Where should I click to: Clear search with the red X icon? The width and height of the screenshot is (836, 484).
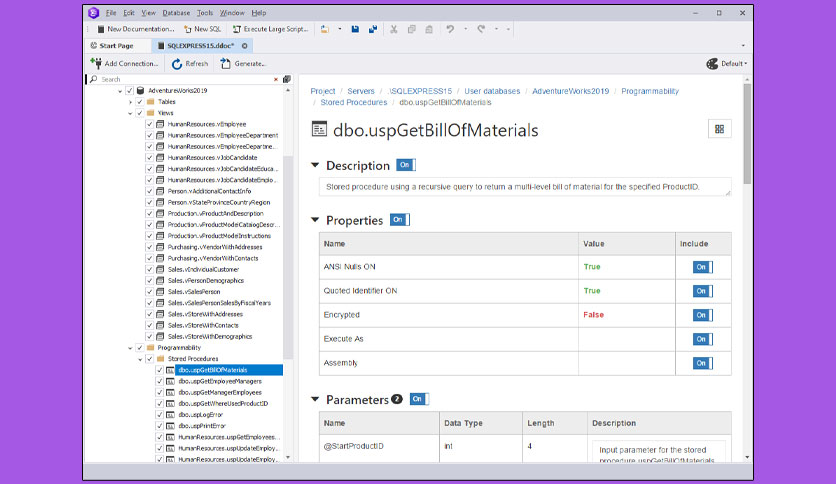pos(276,79)
